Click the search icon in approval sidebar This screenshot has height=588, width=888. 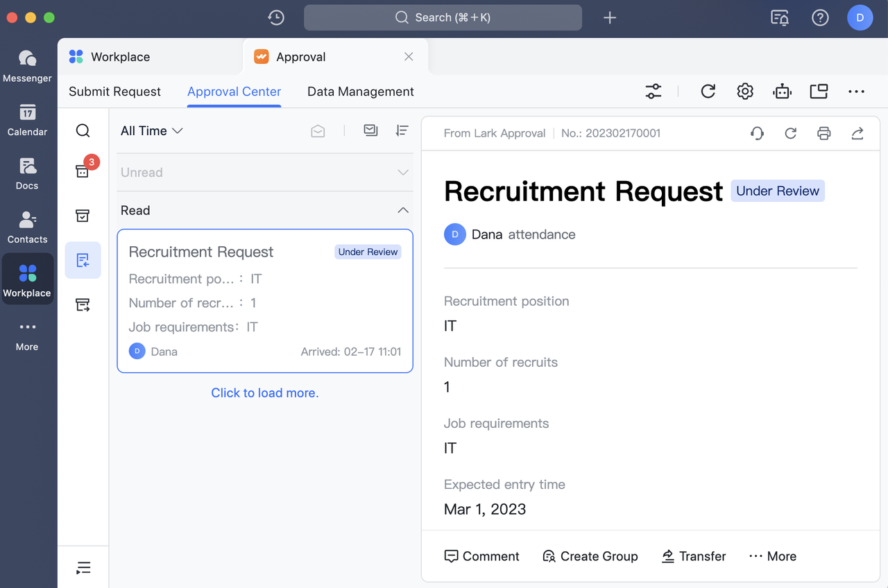[83, 131]
